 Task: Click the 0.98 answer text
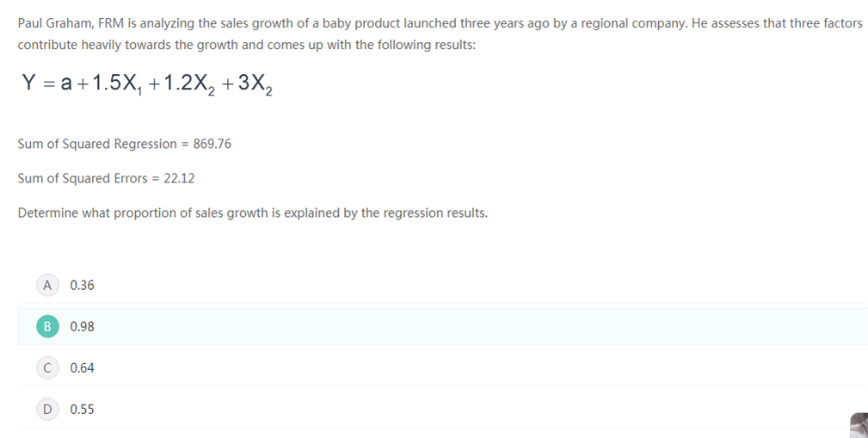coord(82,327)
